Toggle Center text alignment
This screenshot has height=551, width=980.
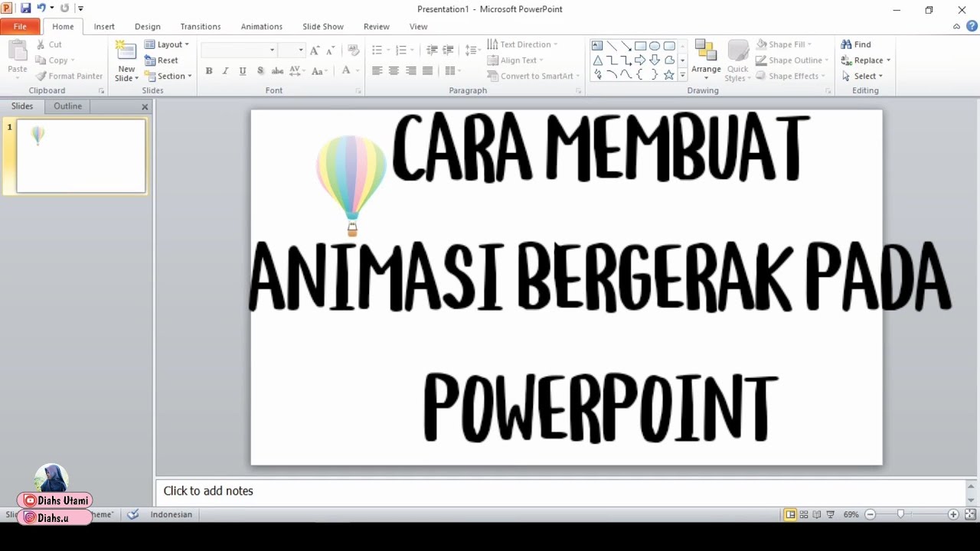tap(394, 71)
